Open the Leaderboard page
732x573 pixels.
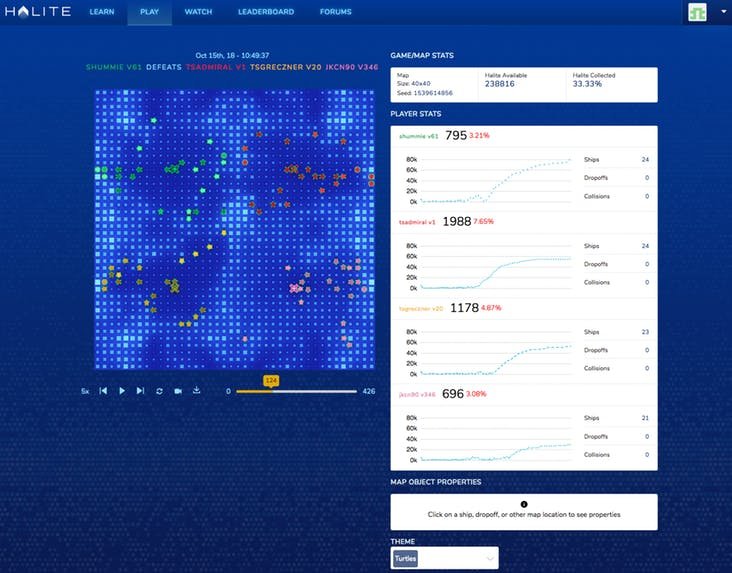(266, 12)
